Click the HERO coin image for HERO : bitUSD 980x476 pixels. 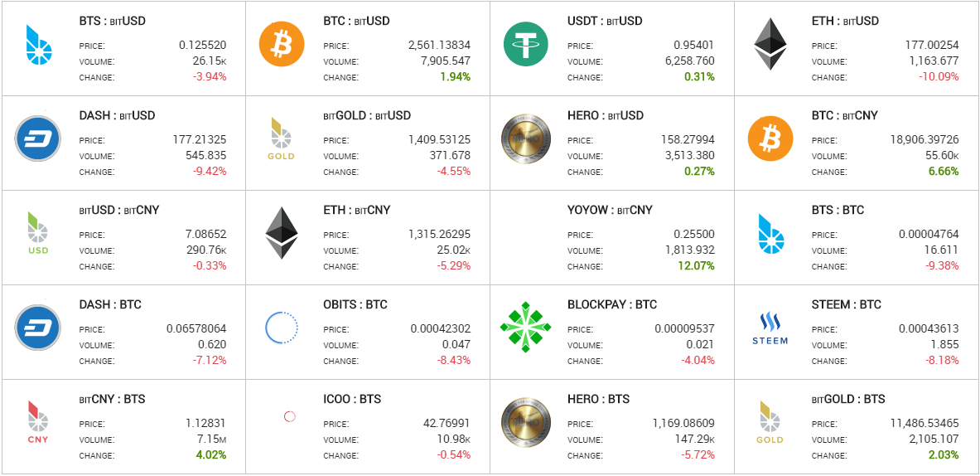click(x=526, y=138)
